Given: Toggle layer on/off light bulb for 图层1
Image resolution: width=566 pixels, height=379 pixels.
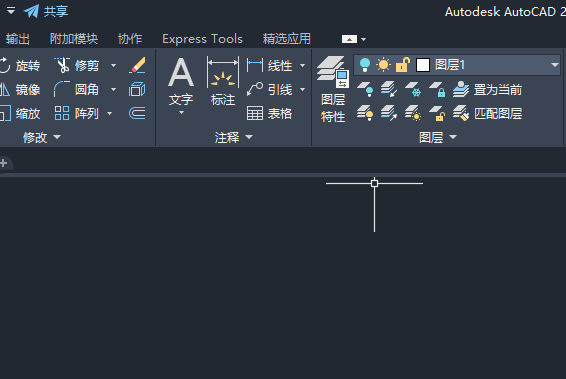Looking at the screenshot, I should click(x=365, y=65).
